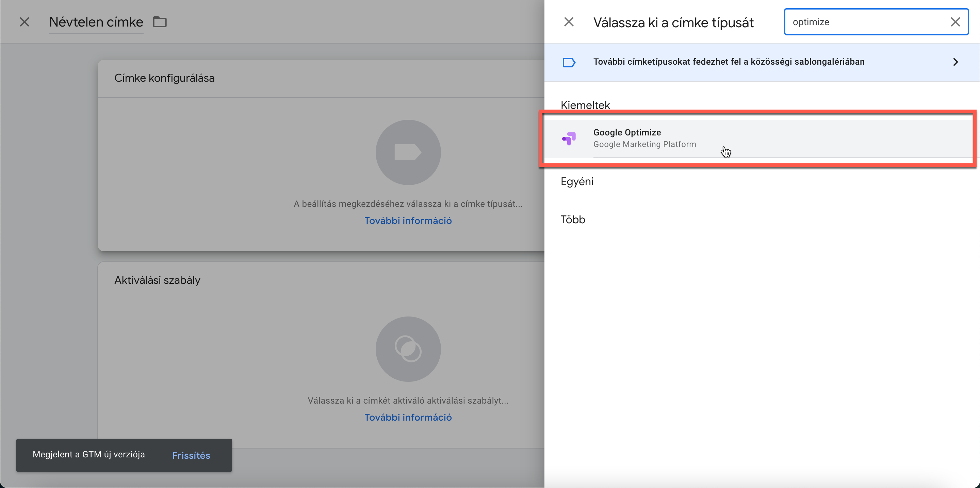Close the Válassza ki a címke típusát panel
980x488 pixels.
tap(569, 22)
